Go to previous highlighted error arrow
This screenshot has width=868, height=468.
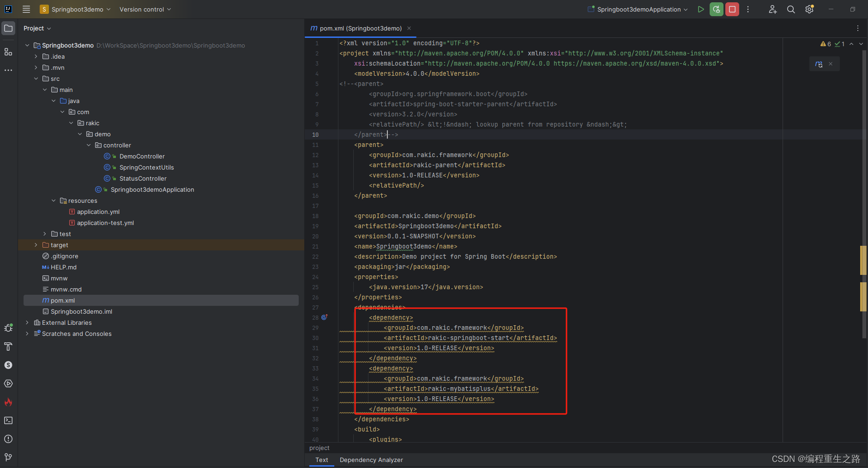(x=851, y=44)
